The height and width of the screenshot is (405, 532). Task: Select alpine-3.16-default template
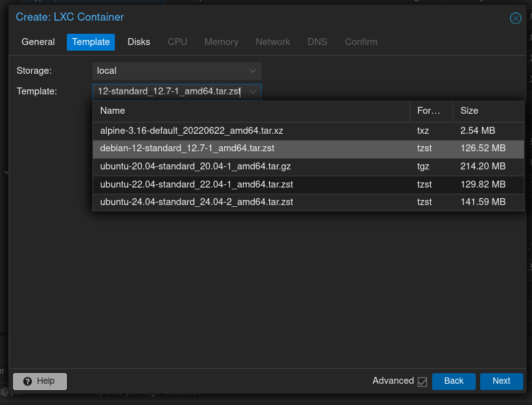pyautogui.click(x=192, y=131)
